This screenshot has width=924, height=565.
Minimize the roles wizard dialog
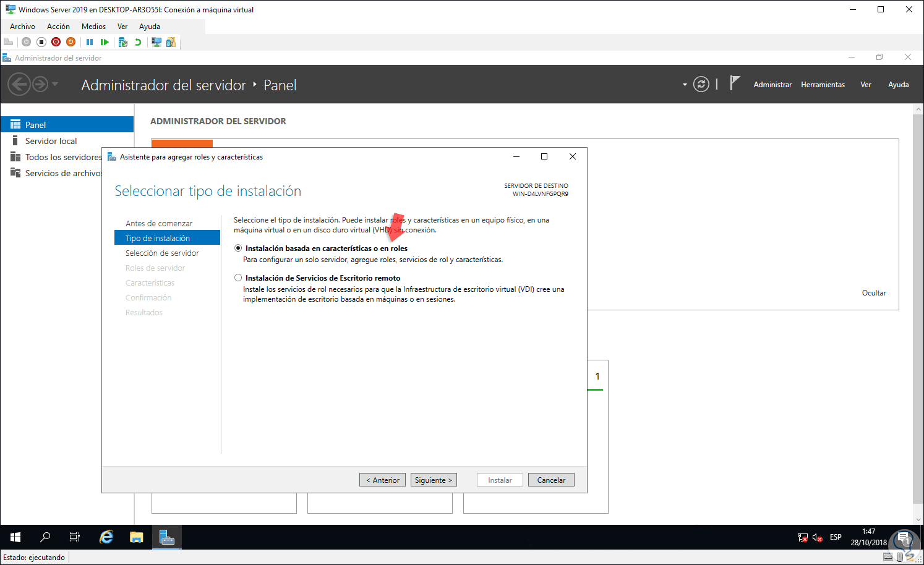coord(516,156)
